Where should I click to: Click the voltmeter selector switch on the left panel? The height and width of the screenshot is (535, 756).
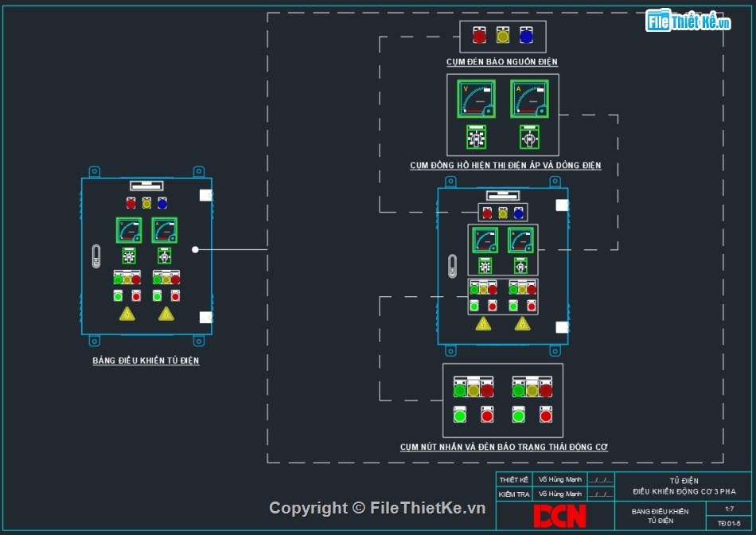click(129, 256)
